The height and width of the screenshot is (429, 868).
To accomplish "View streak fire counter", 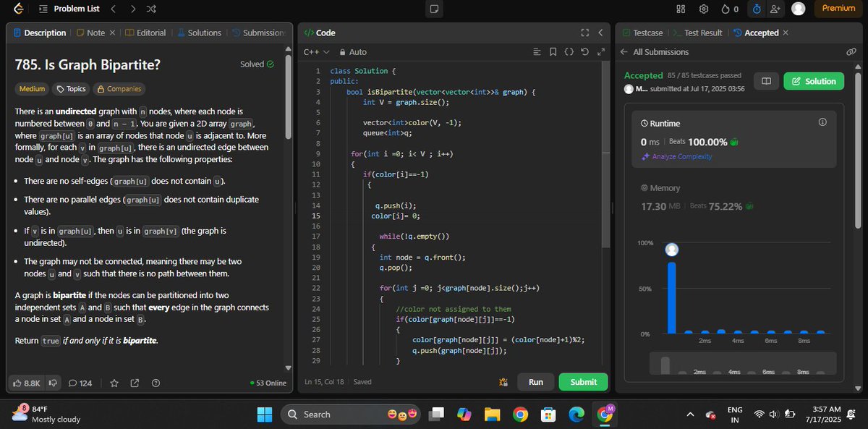I will [x=730, y=9].
